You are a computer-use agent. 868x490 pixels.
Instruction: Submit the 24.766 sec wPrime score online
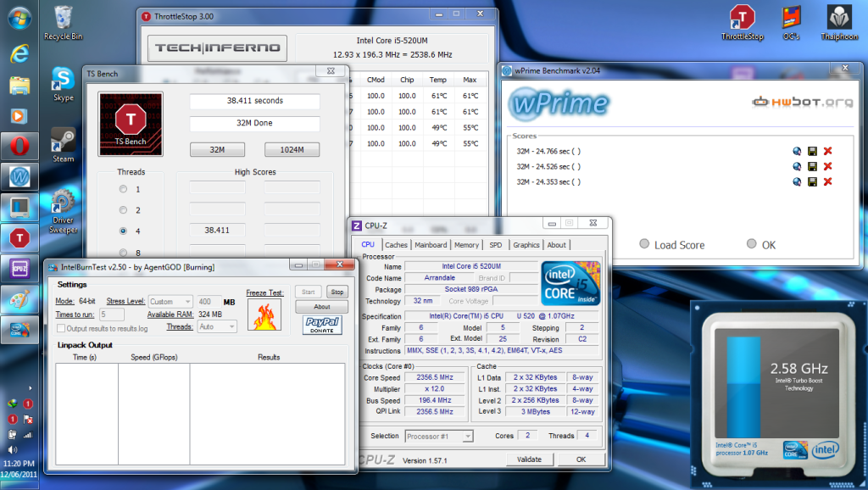click(x=797, y=151)
